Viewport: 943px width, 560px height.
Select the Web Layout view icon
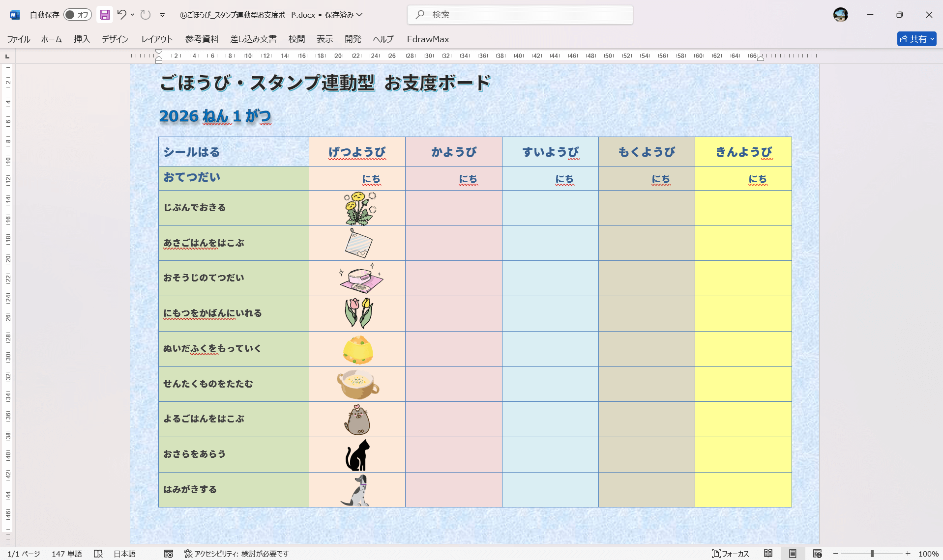(x=816, y=554)
